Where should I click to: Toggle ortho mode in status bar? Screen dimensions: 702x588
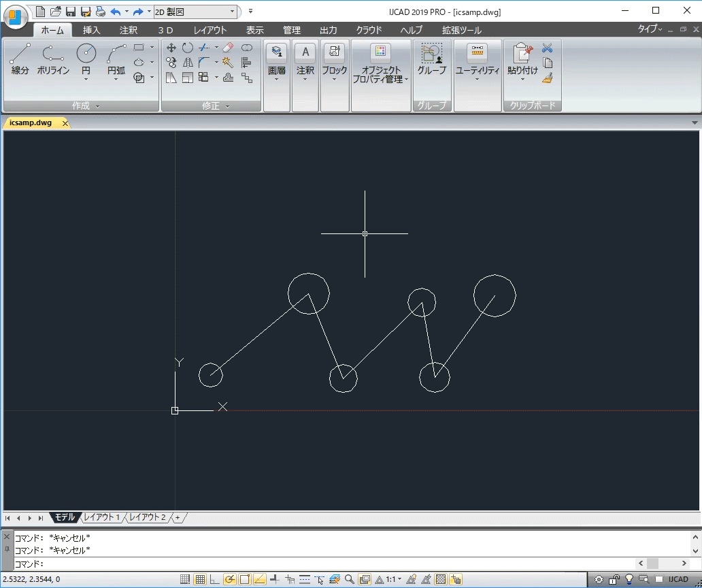215,579
